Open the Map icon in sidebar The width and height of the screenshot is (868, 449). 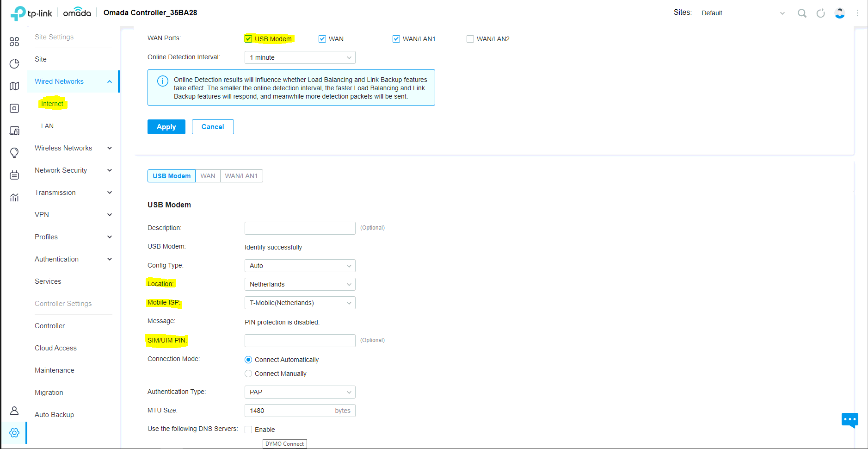[14, 86]
